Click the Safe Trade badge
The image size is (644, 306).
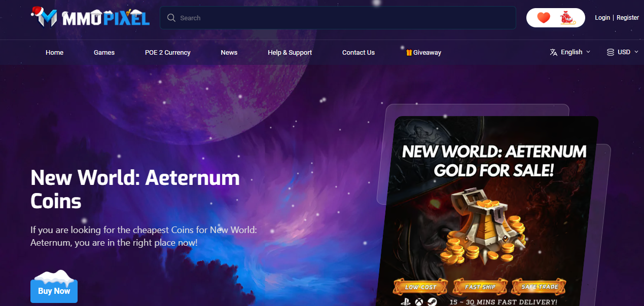pos(540,287)
